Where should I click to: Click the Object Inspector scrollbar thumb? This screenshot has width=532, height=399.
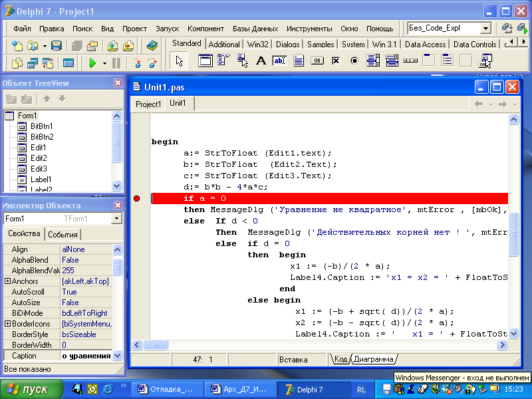click(x=117, y=267)
